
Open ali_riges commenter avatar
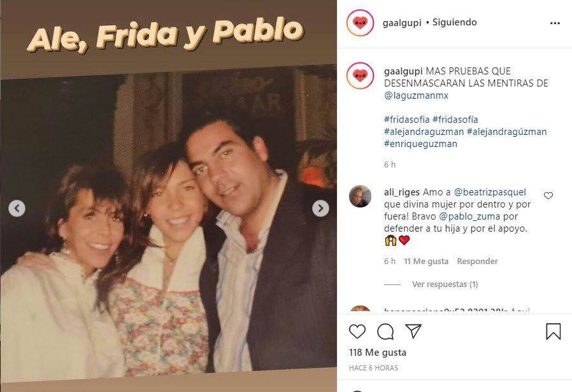point(360,196)
